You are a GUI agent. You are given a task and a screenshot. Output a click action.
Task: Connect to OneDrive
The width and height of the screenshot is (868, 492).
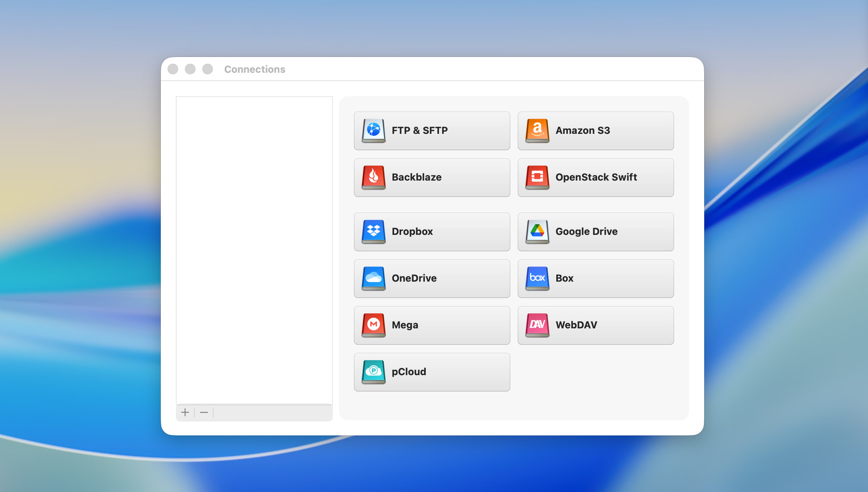click(x=432, y=278)
